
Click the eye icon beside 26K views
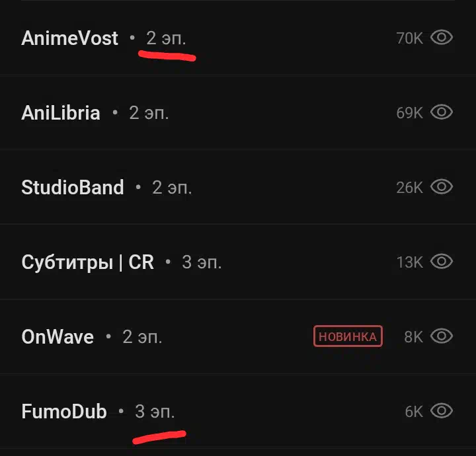[x=442, y=186]
